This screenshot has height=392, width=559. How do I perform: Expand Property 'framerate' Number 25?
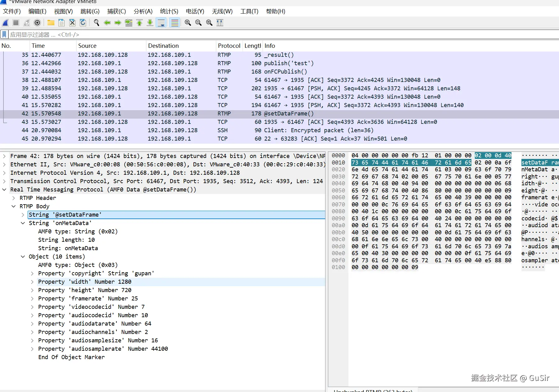pos(32,299)
